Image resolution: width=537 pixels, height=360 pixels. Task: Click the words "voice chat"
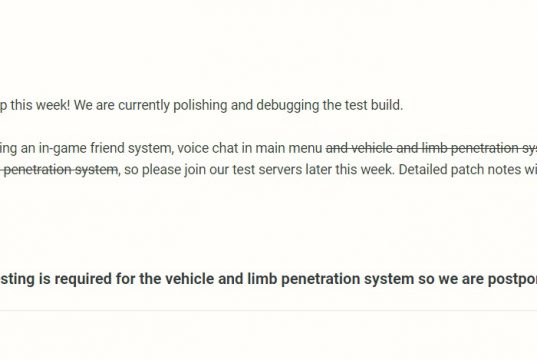click(208, 148)
